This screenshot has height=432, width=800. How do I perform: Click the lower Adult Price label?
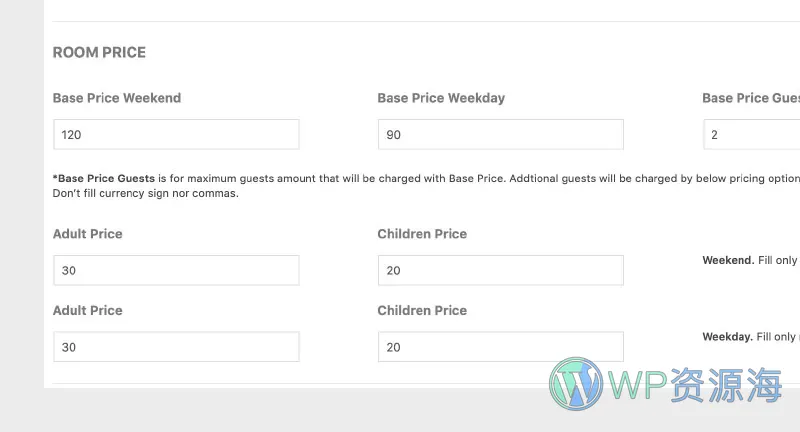[x=88, y=310]
